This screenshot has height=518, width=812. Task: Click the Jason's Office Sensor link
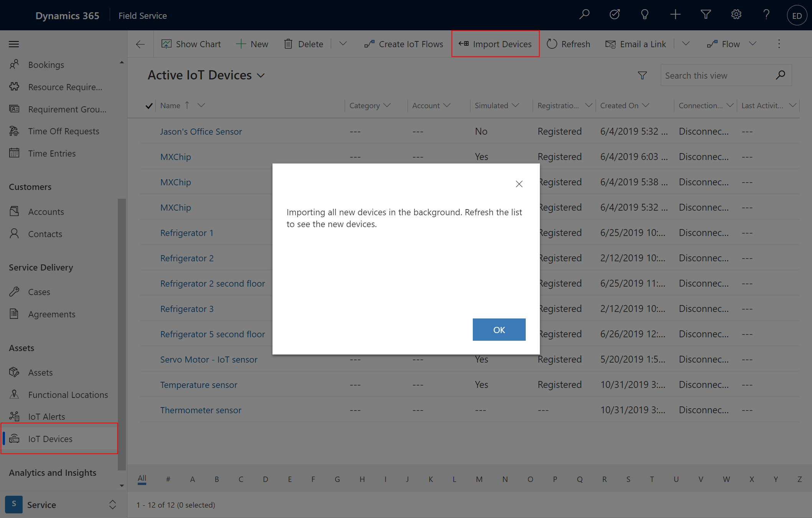[201, 131]
